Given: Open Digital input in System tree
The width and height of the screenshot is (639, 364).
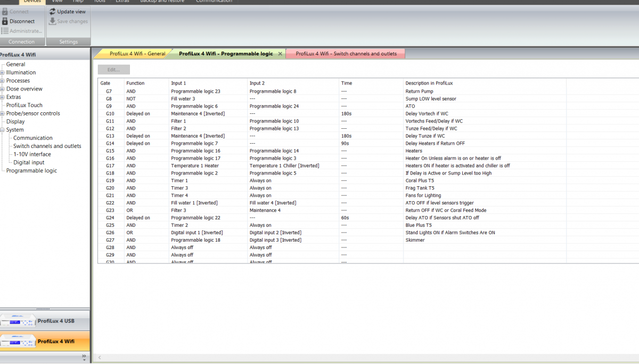Looking at the screenshot, I should click(x=29, y=162).
